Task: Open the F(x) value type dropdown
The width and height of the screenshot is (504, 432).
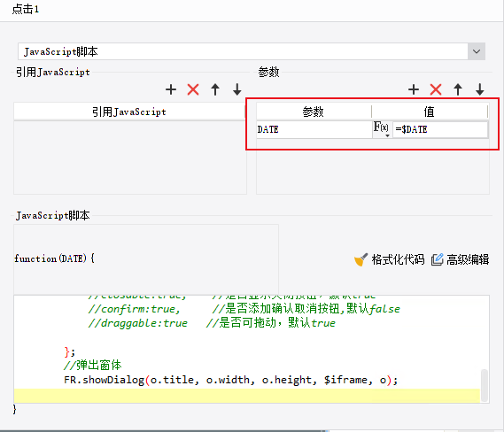Action: click(x=382, y=129)
